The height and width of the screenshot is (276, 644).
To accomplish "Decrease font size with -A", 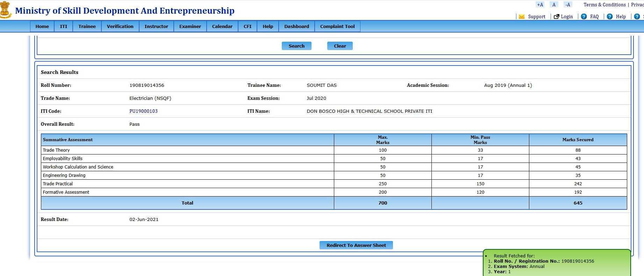I will 568,5.
